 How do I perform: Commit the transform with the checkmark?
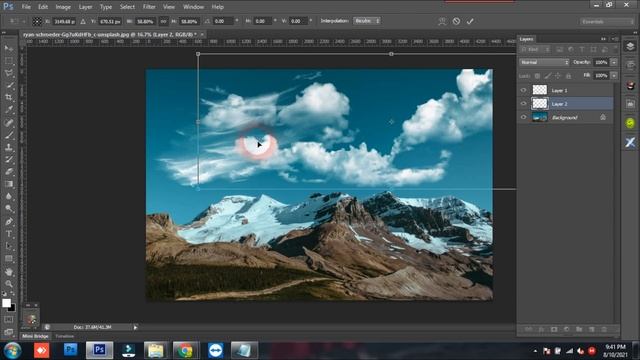[470, 21]
